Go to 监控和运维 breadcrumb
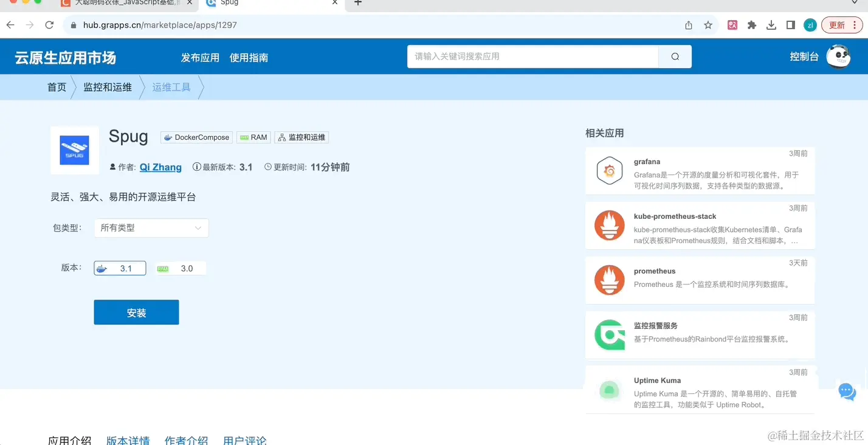 tap(108, 87)
